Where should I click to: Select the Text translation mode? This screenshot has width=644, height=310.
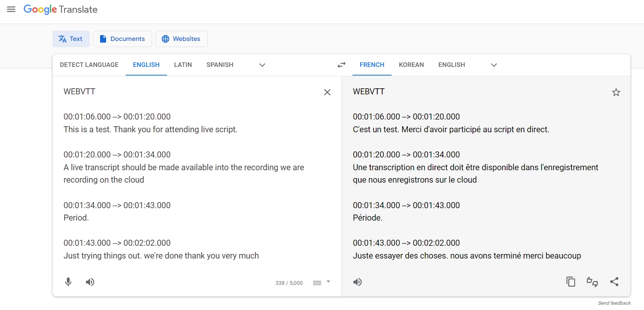[71, 39]
